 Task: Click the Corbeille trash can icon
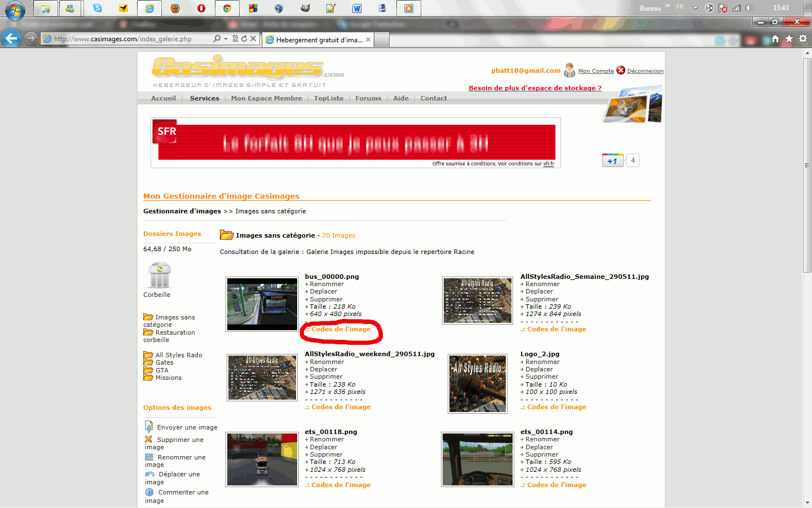tap(160, 275)
